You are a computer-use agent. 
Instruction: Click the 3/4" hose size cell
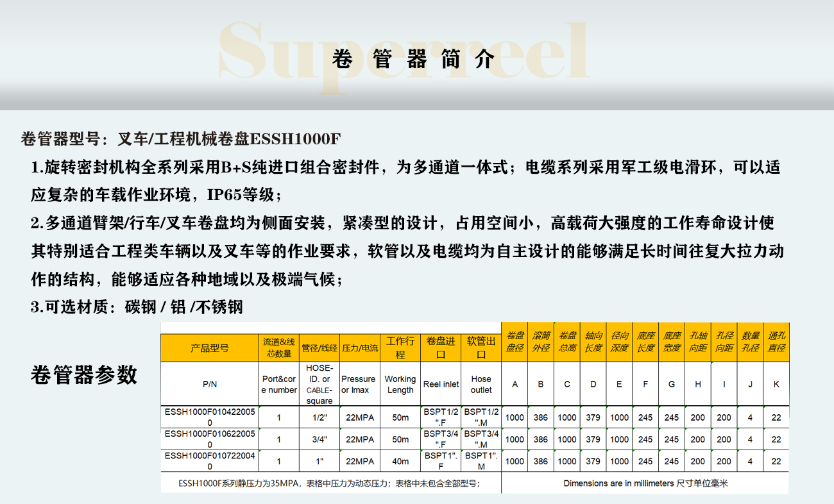pos(319,439)
